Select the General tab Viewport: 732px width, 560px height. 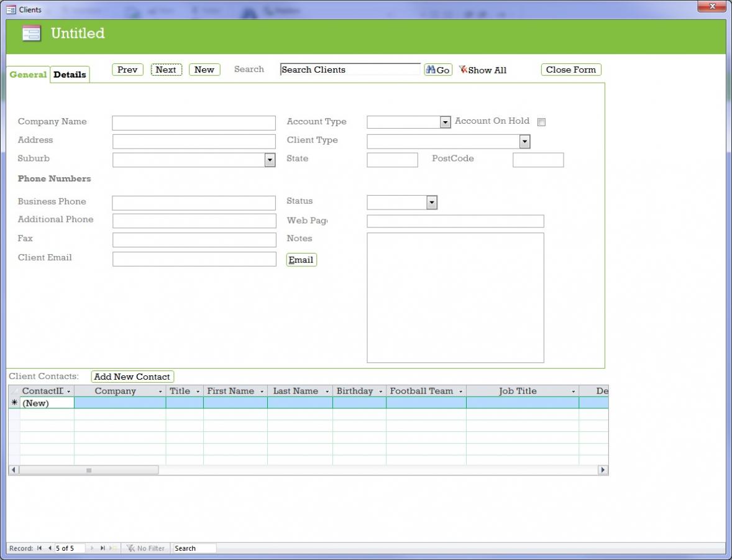click(x=28, y=75)
